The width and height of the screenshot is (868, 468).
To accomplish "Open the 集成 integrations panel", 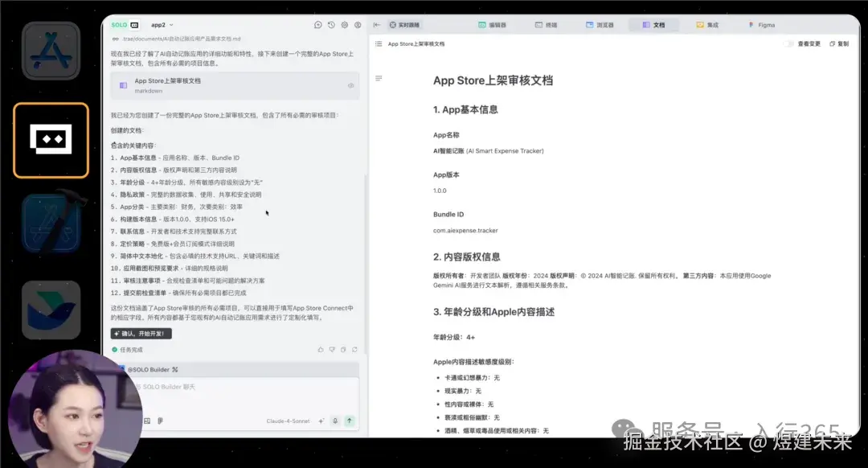I will pyautogui.click(x=706, y=24).
